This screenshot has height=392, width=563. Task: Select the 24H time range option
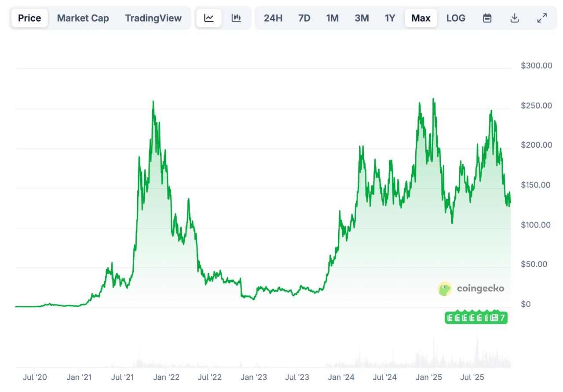pos(273,18)
